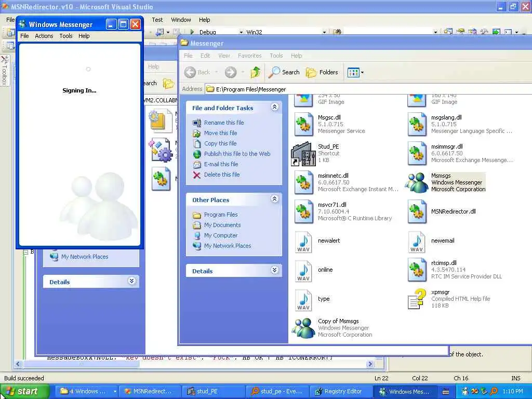Viewport: 532px width, 399px height.
Task: Switch to stud_PE taskbar button
Action: click(x=213, y=391)
